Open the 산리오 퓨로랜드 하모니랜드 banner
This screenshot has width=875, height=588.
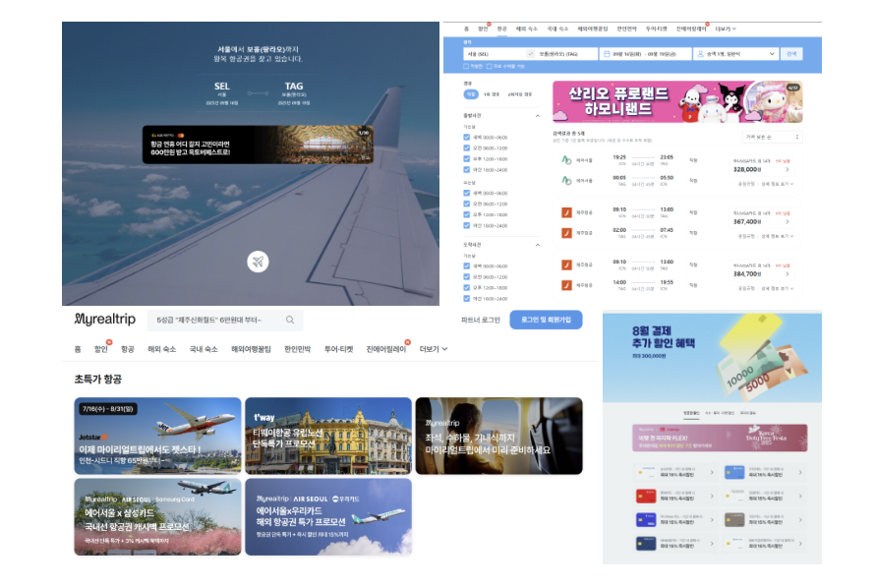point(677,102)
